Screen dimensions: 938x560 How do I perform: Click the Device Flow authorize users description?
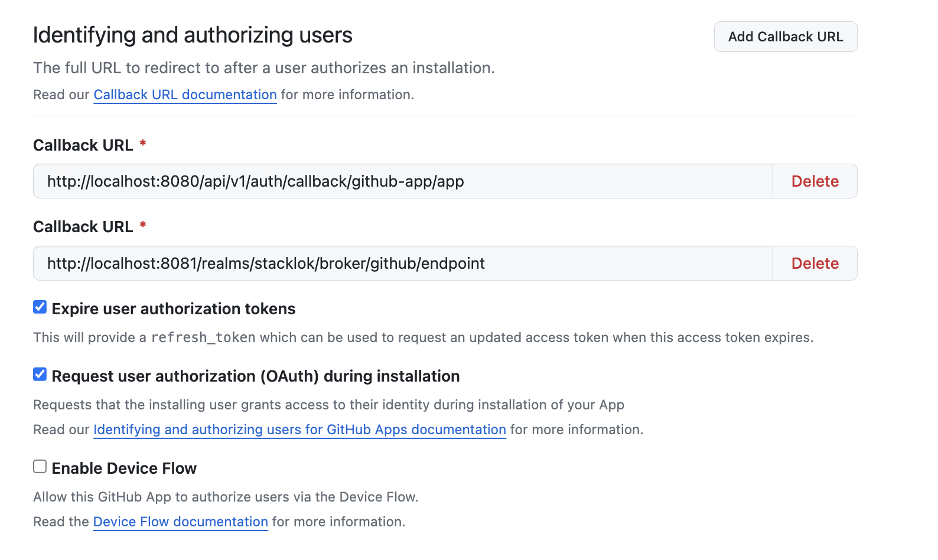pos(226,497)
